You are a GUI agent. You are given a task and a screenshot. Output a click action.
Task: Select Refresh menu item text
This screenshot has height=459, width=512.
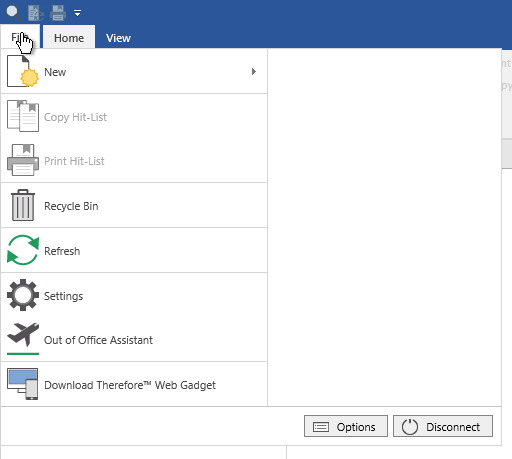click(x=62, y=251)
